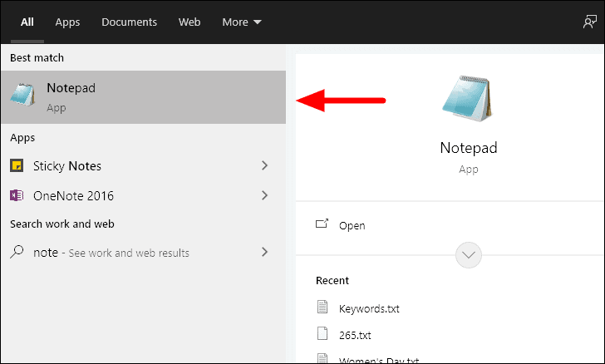Click the Notepad icon in Best match
605x364 pixels.
click(22, 94)
